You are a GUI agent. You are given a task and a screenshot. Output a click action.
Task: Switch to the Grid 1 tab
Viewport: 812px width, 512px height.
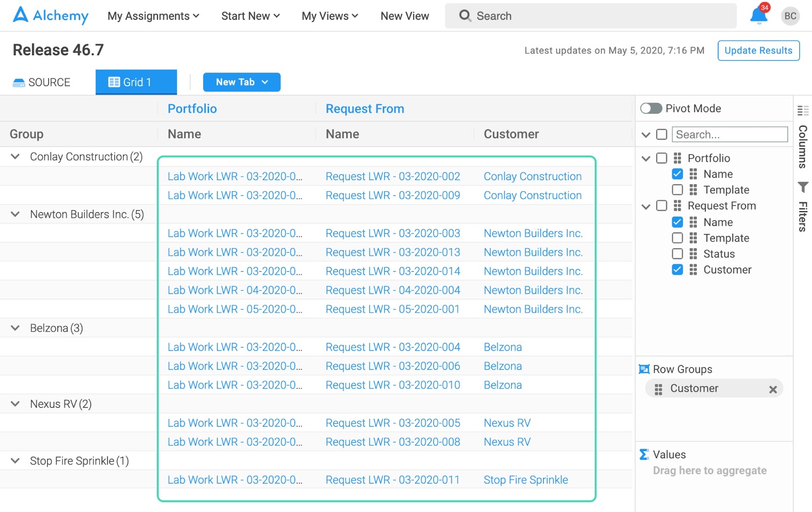point(136,82)
